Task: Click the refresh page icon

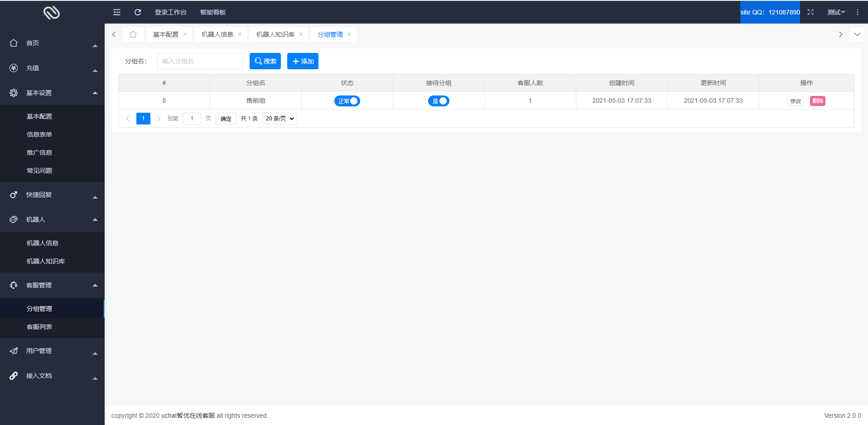Action: [138, 12]
